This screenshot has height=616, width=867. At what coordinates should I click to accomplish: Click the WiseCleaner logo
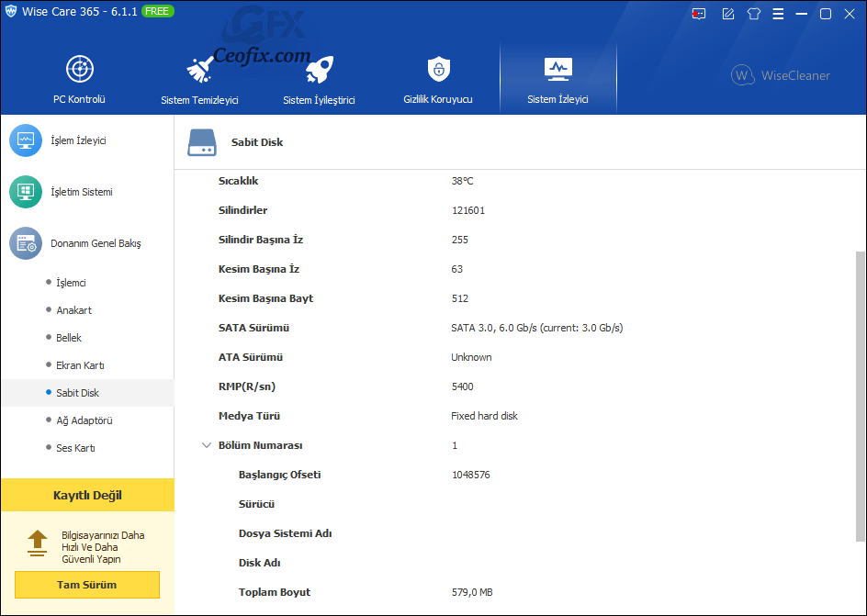(x=780, y=75)
